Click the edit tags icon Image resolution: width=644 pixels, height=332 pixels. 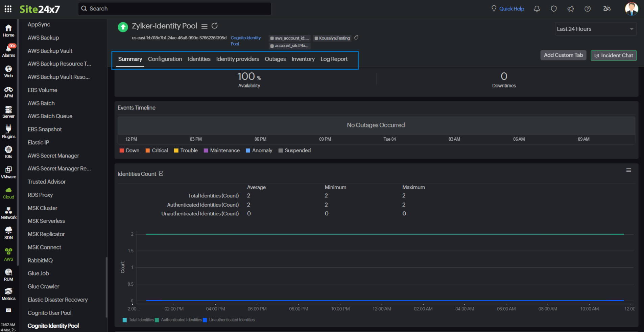[356, 38]
